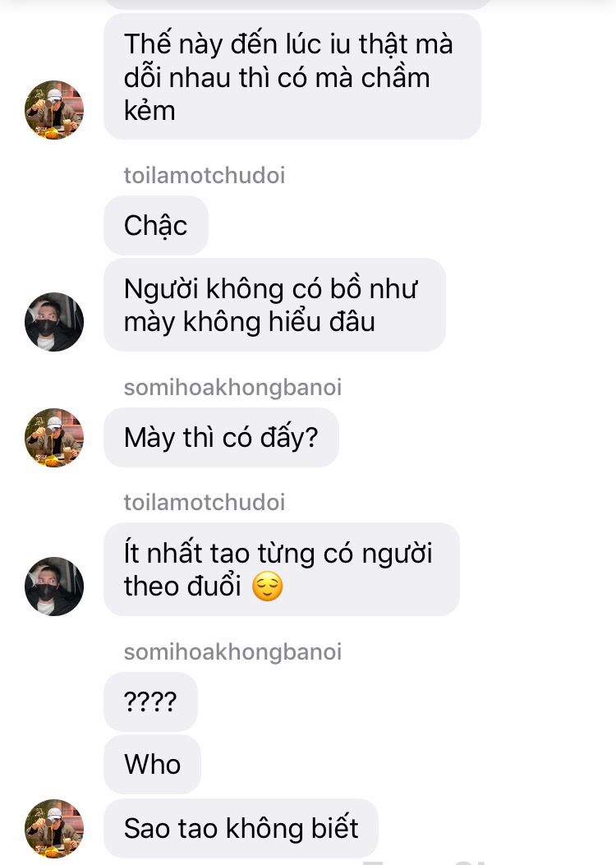Tap avatar beside 'Sao tao không biết'

coord(54,828)
